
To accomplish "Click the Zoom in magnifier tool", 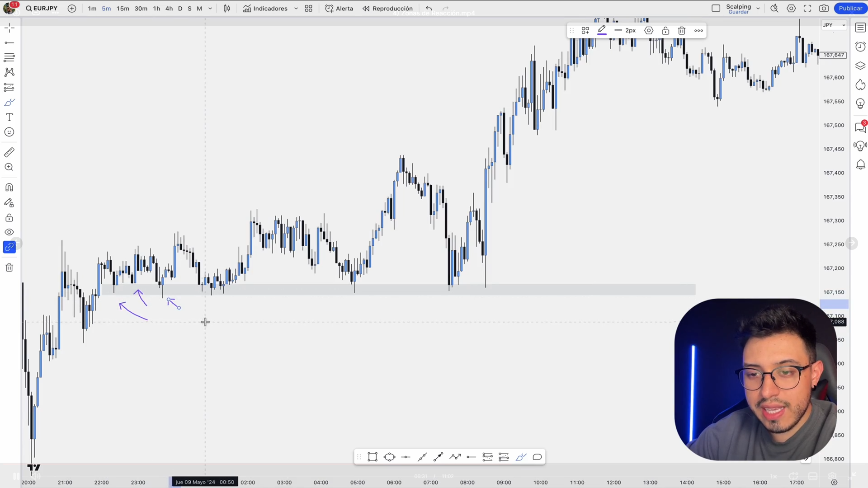I will pos(9,167).
